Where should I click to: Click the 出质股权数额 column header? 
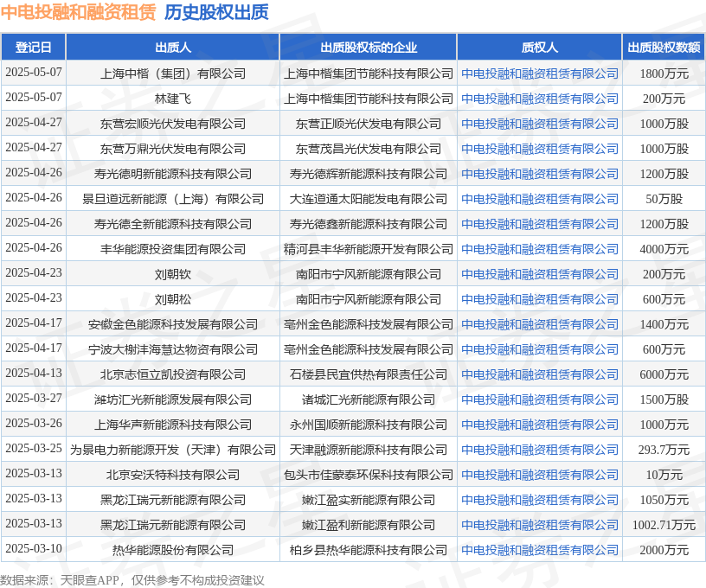tap(664, 48)
